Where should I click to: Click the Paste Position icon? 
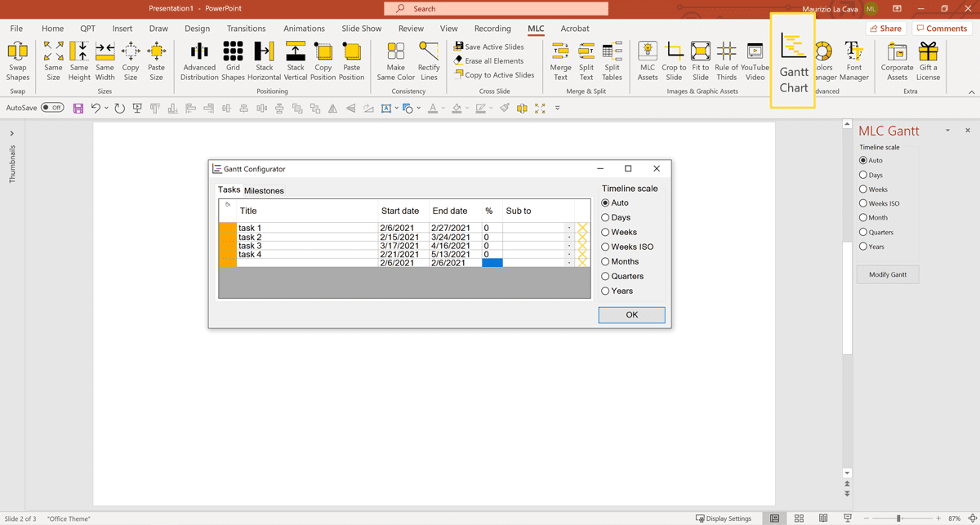(x=351, y=60)
